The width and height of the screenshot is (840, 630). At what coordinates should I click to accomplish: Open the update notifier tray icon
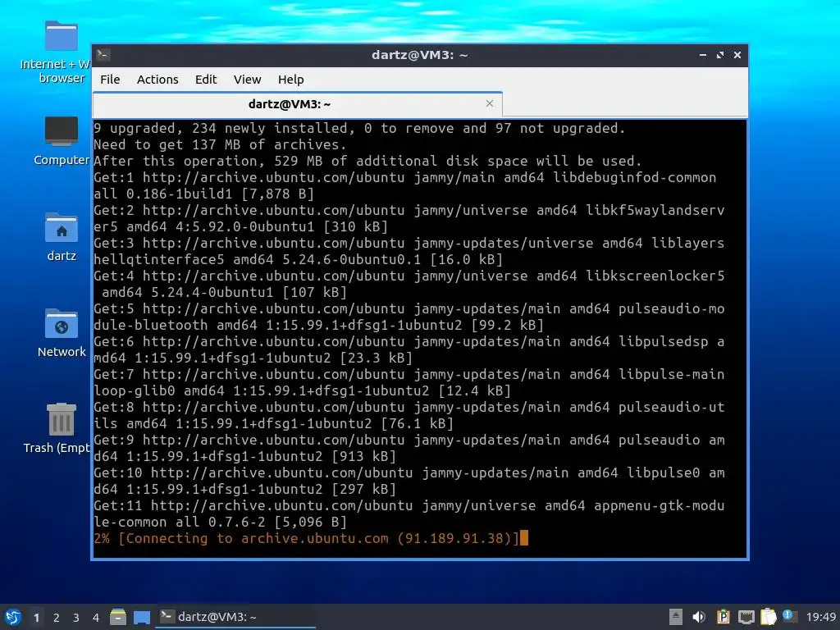pyautogui.click(x=789, y=616)
